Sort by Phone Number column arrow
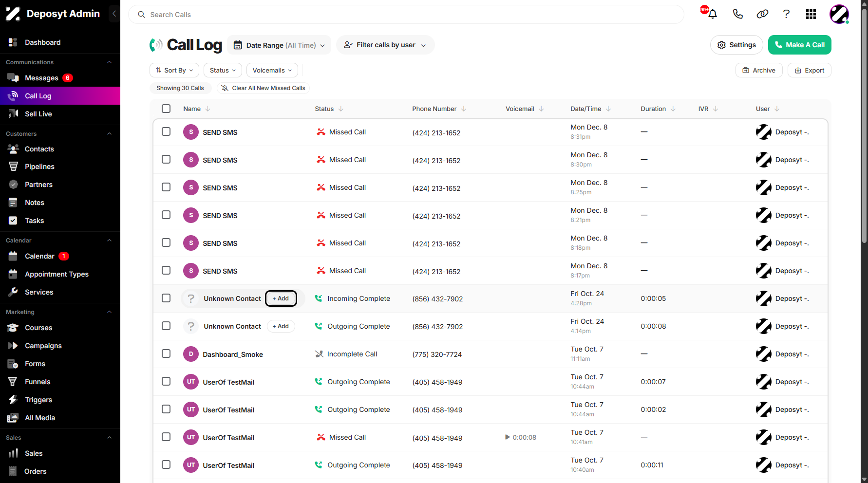 coord(464,109)
